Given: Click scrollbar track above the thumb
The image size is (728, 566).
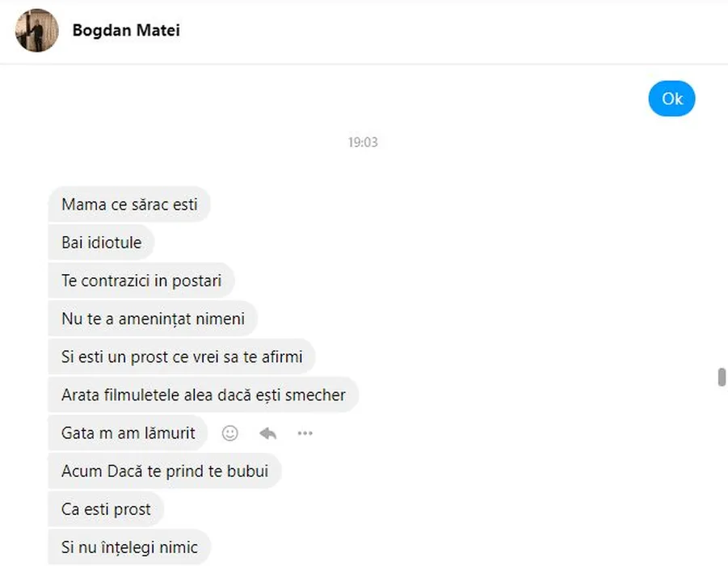Looking at the screenshot, I should point(722,202).
